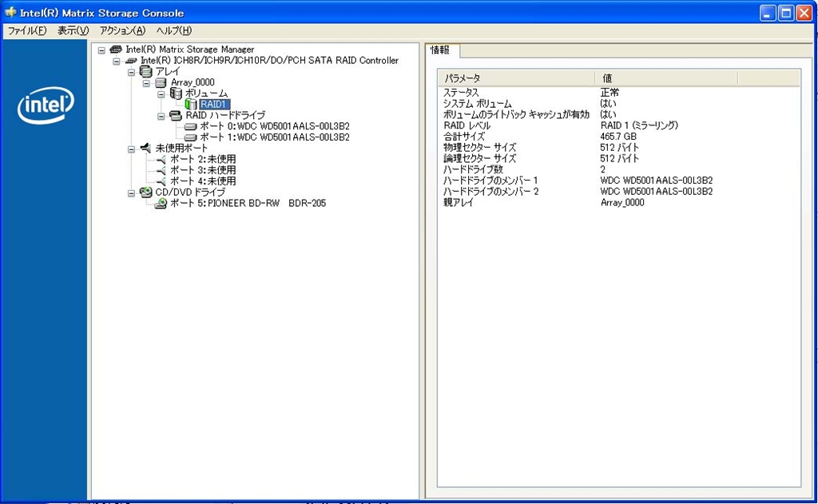The height and width of the screenshot is (504, 818).
Task: Close the Matrix Storage Console window
Action: pyautogui.click(x=804, y=13)
